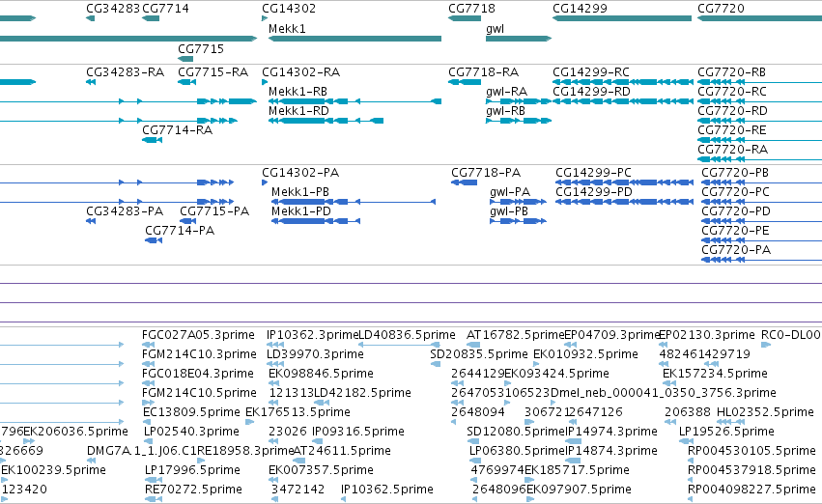Click the CG7715 gene label
Screen dimensions: 822x504
[201, 48]
